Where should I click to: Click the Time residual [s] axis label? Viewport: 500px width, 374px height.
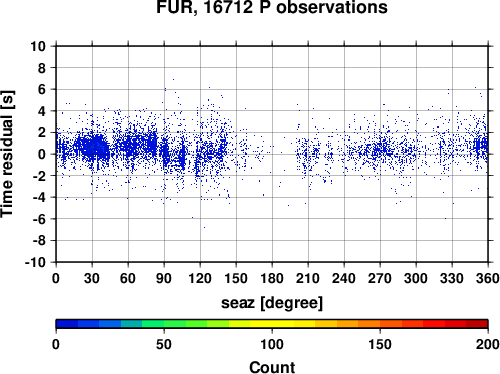click(7, 154)
